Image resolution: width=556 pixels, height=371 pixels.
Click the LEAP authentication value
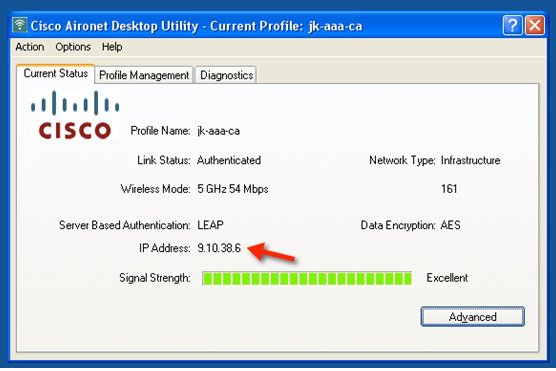(210, 225)
